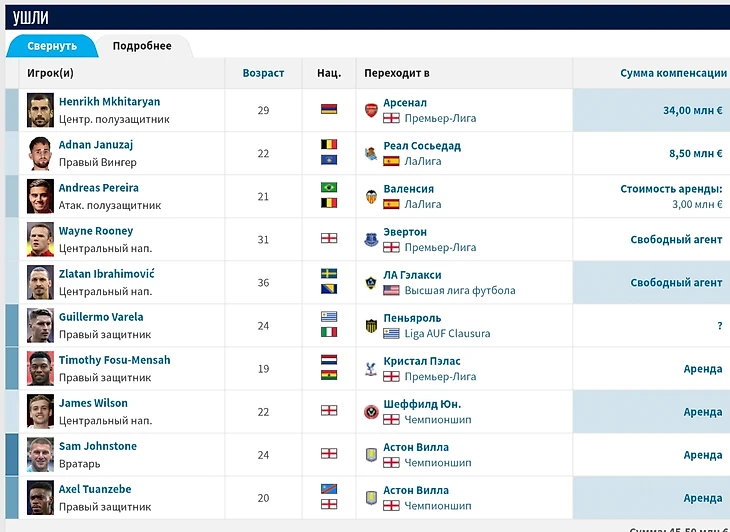Click the Armenia flag next to Mkhitaryan
Image resolution: width=730 pixels, height=532 pixels.
coord(329,110)
